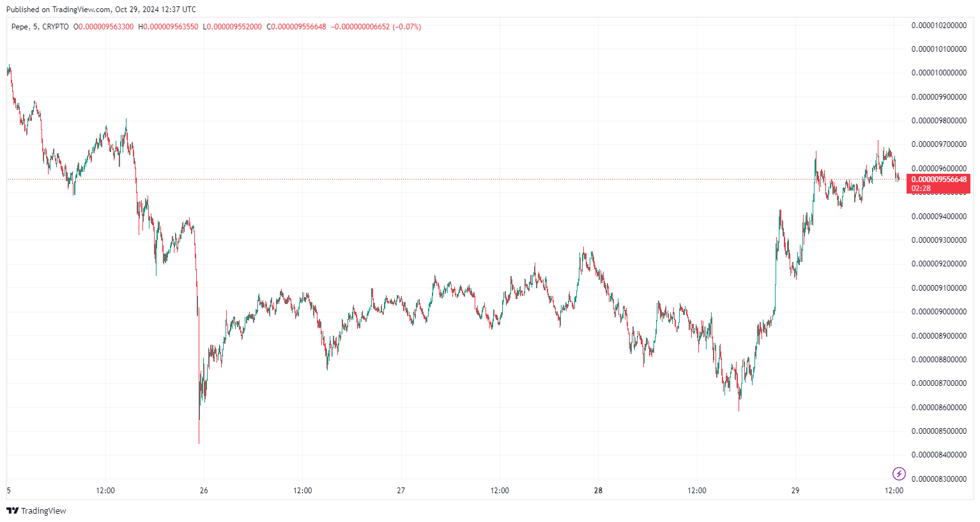Click the purple lightning bolt icon

coord(899,473)
